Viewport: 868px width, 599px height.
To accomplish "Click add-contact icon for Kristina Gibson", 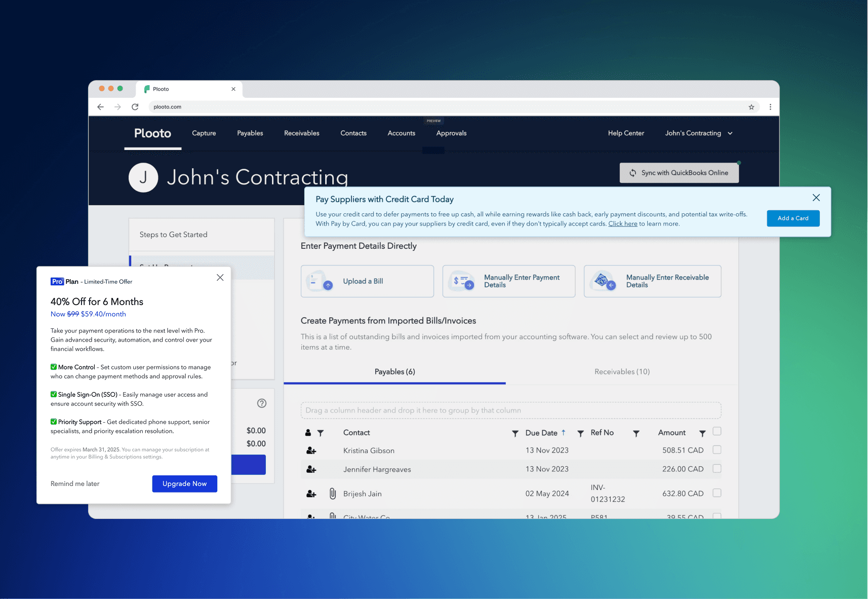I will tap(311, 451).
